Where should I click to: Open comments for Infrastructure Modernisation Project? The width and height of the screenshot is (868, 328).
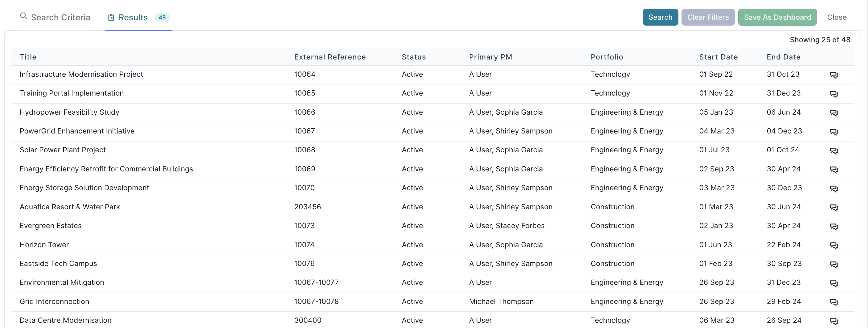tap(833, 75)
